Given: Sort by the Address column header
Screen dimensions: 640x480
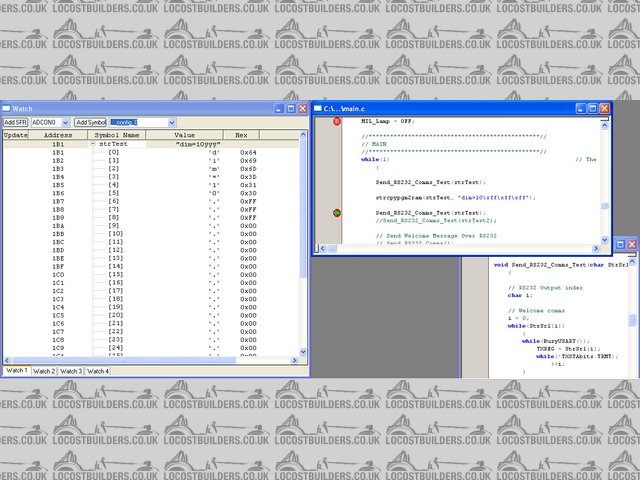Looking at the screenshot, I should coord(58,135).
